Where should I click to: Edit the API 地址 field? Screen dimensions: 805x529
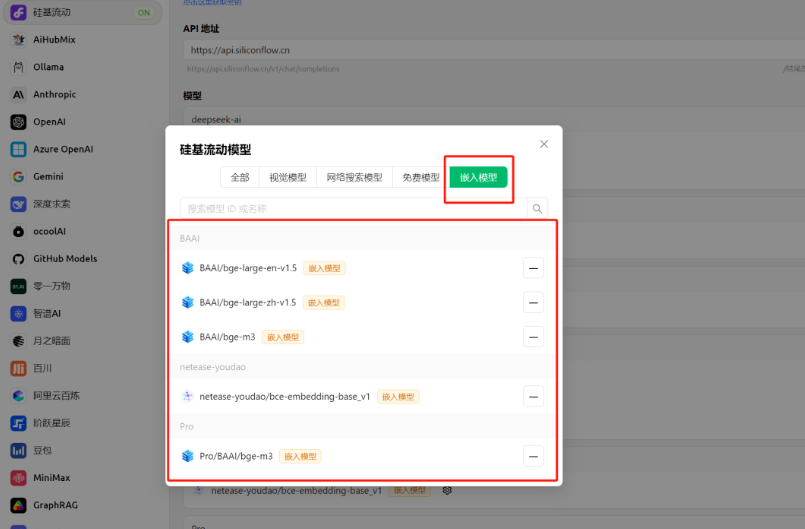pyautogui.click(x=494, y=50)
